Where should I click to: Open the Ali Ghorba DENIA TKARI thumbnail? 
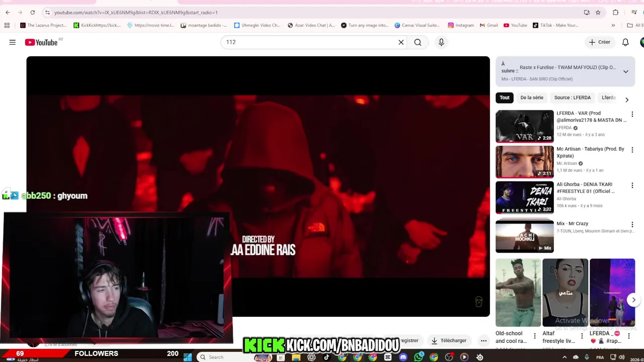coord(524,198)
